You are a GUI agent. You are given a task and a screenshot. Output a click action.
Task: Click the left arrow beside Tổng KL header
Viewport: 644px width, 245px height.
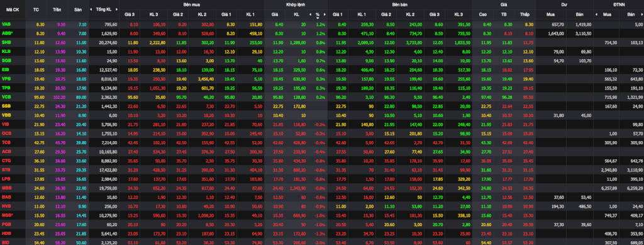tap(92, 9)
